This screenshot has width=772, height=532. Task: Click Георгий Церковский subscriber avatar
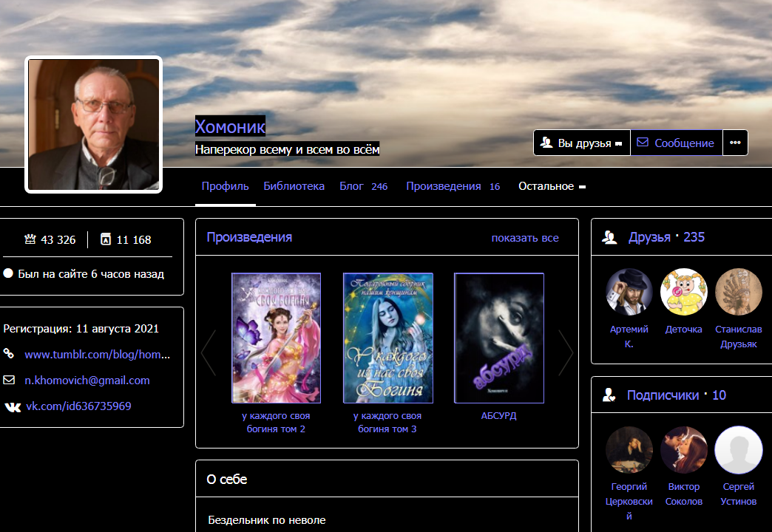coord(629,449)
